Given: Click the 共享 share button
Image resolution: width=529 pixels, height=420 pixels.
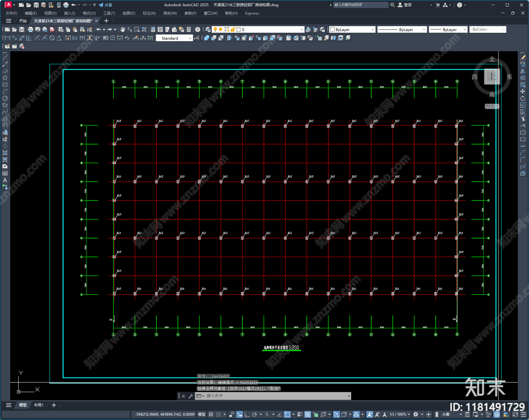Looking at the screenshot, I should pos(105,5).
